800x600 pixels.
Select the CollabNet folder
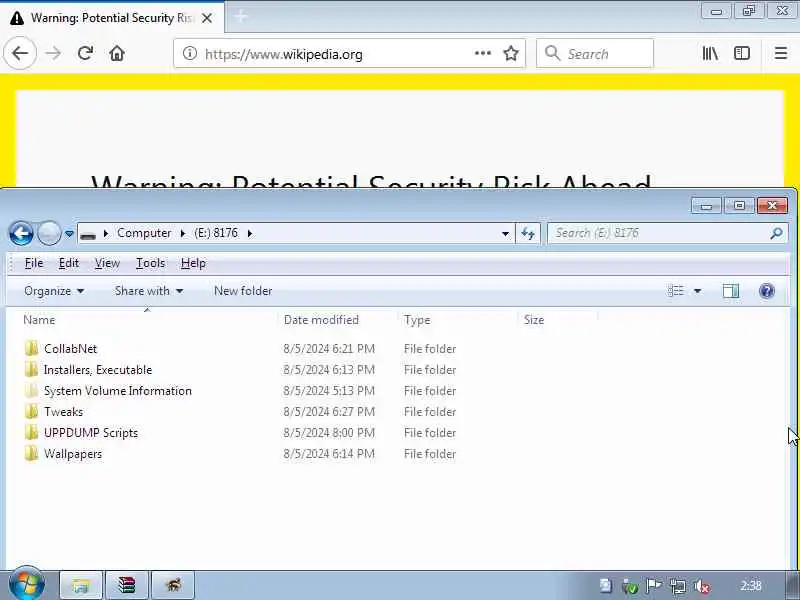70,349
